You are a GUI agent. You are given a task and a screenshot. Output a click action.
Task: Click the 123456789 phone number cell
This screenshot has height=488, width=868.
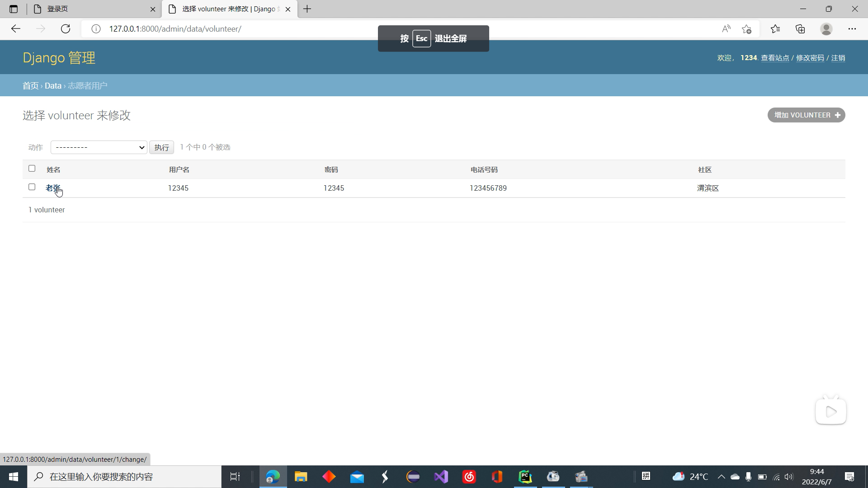(x=488, y=188)
